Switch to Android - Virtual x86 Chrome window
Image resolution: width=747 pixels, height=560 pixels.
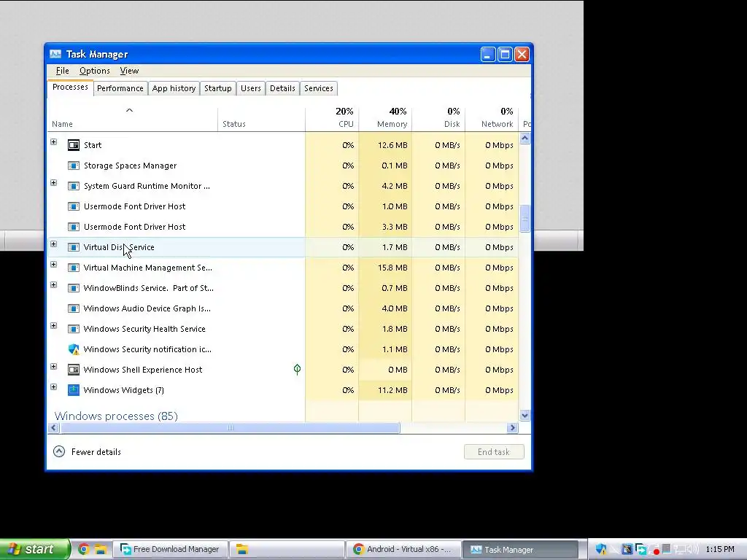[x=403, y=550]
